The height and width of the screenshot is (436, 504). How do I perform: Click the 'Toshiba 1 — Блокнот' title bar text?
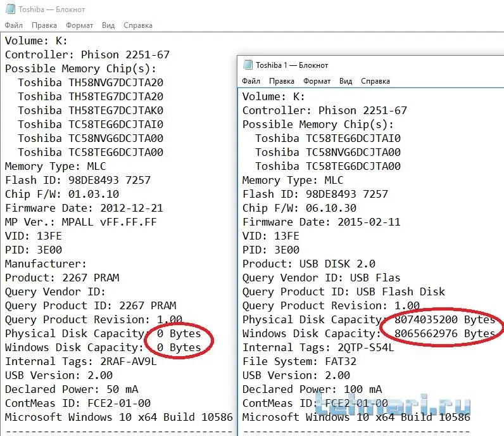coord(292,65)
